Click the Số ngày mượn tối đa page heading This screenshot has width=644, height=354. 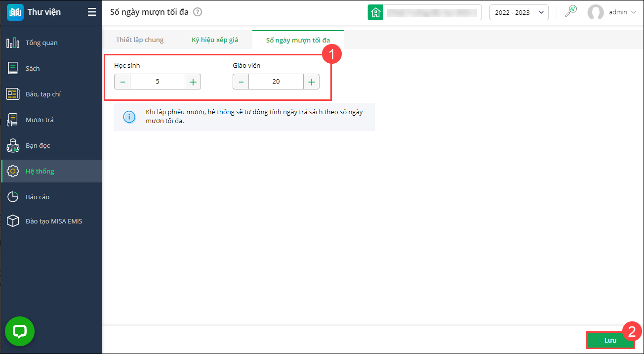click(149, 12)
